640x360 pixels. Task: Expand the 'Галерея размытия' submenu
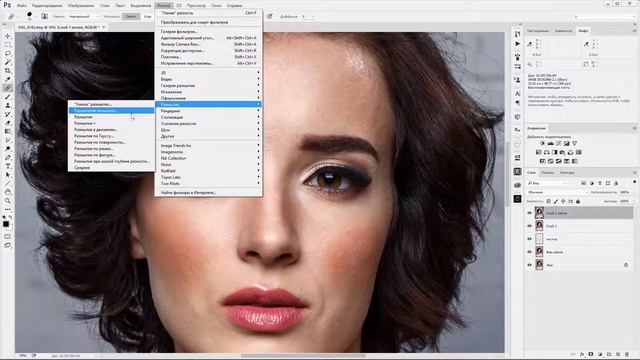tap(209, 86)
